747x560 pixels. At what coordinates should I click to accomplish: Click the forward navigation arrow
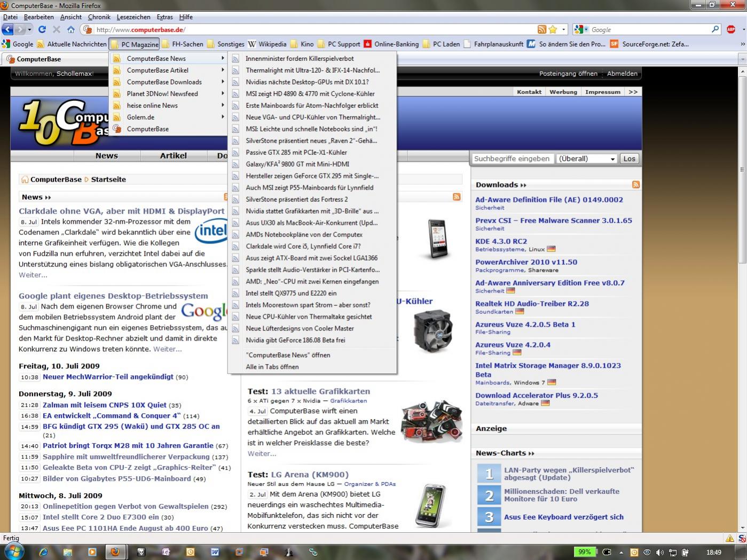pos(20,29)
